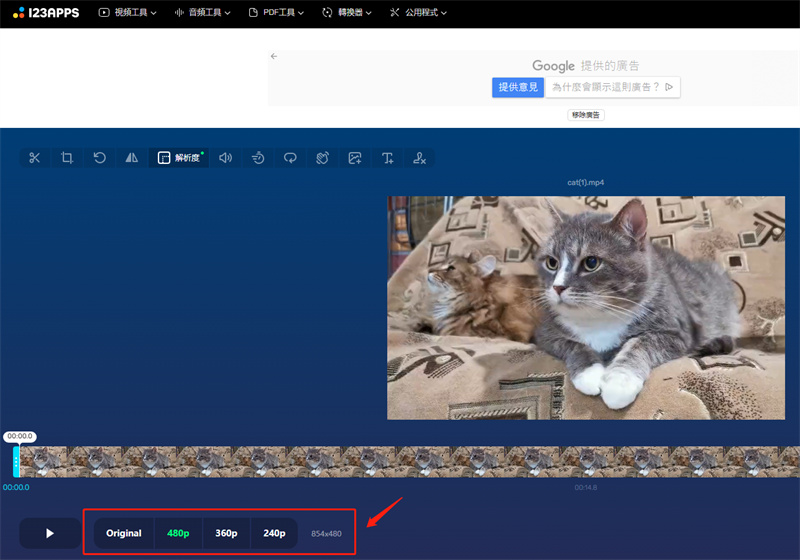Image resolution: width=800 pixels, height=560 pixels.
Task: Open the speed change tool
Action: pyautogui.click(x=258, y=158)
